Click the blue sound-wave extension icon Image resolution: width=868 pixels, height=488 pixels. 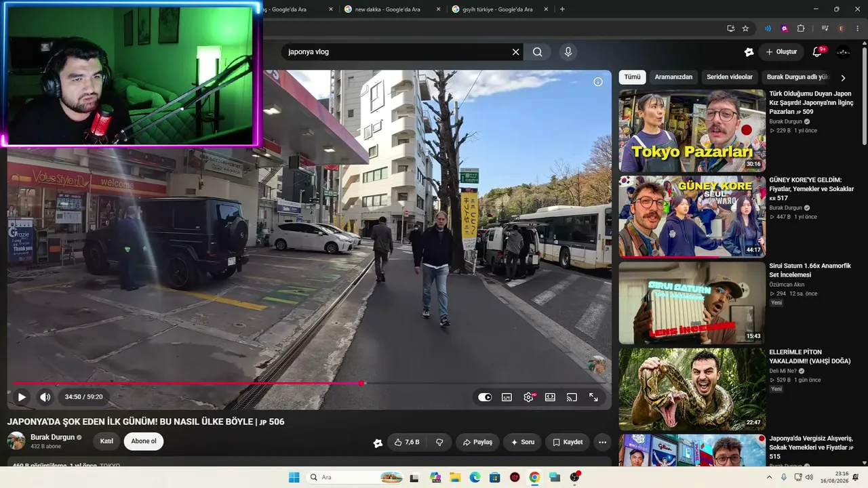point(768,28)
